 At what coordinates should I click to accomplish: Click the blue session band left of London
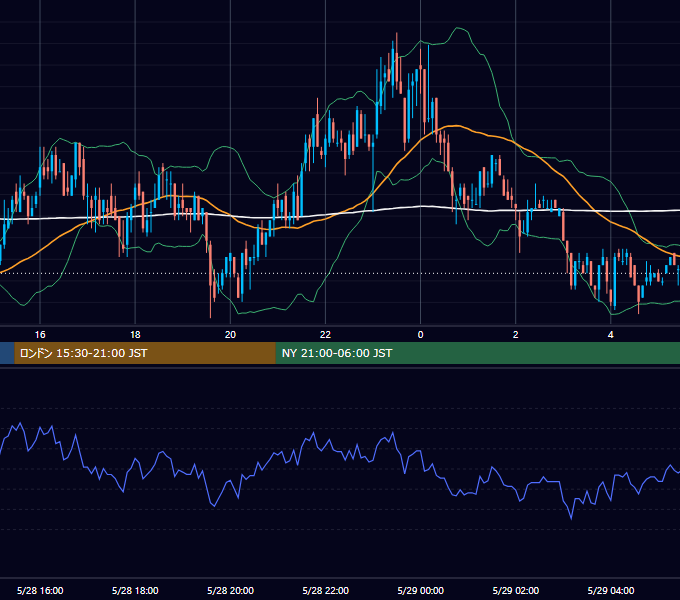[x=7, y=353]
